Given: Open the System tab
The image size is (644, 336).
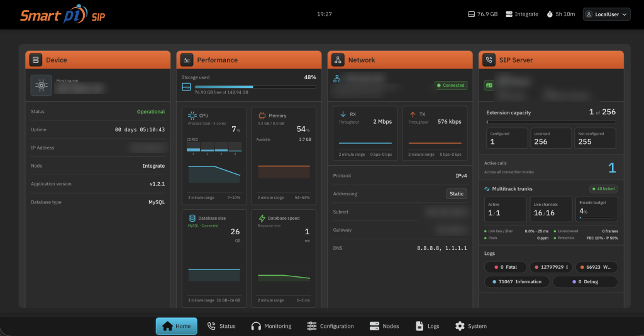Looking at the screenshot, I should (x=471, y=326).
